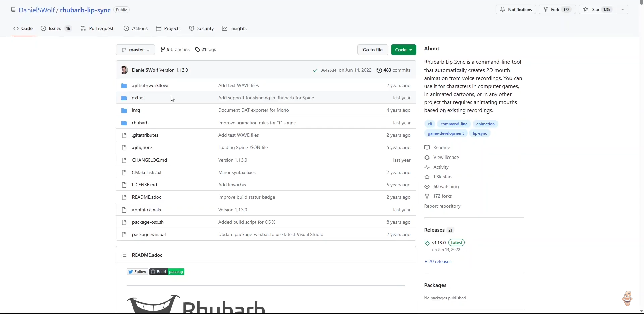Open the Issues tab
Viewport: 644px width, 314px height.
point(56,28)
